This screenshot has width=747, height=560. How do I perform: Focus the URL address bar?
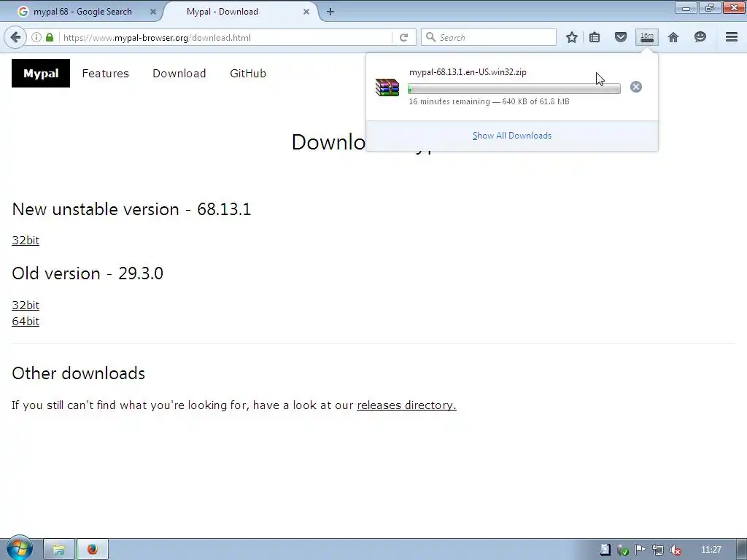[226, 37]
